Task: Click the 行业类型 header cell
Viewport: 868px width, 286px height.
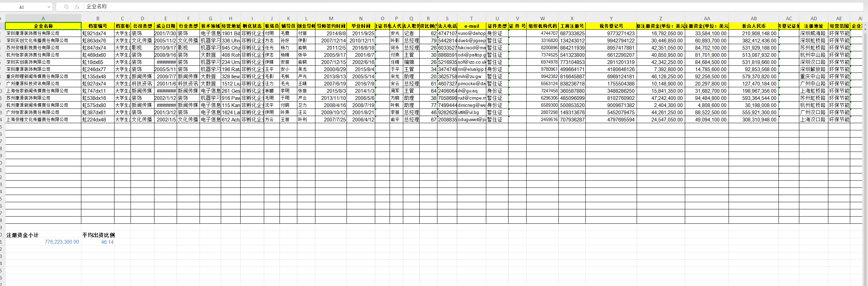Action: click(188, 26)
